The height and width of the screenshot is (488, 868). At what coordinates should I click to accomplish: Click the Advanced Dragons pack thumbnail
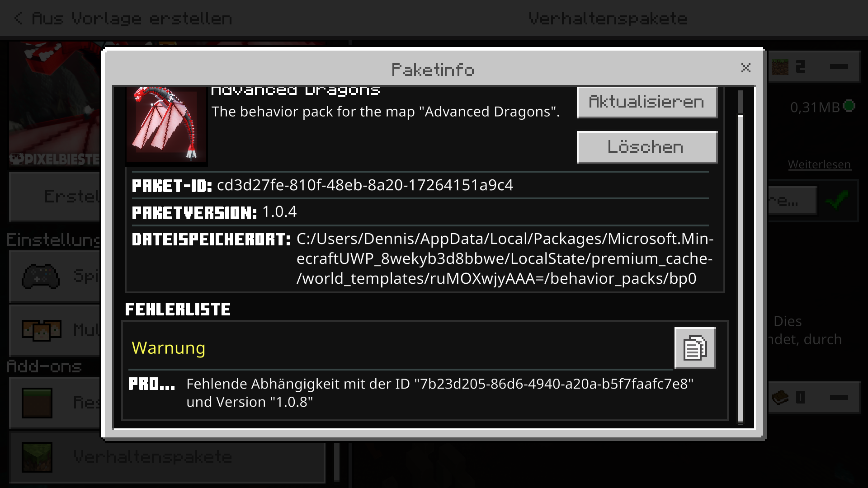tap(166, 124)
